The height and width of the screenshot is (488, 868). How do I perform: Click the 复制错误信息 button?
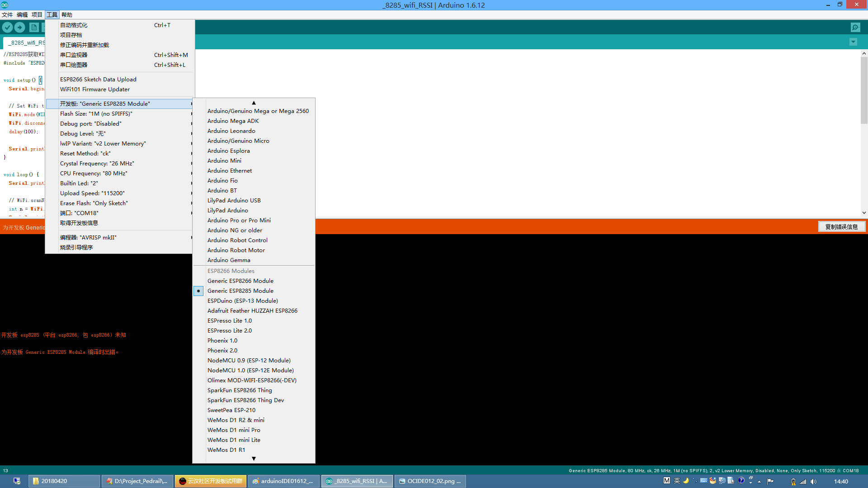(841, 227)
